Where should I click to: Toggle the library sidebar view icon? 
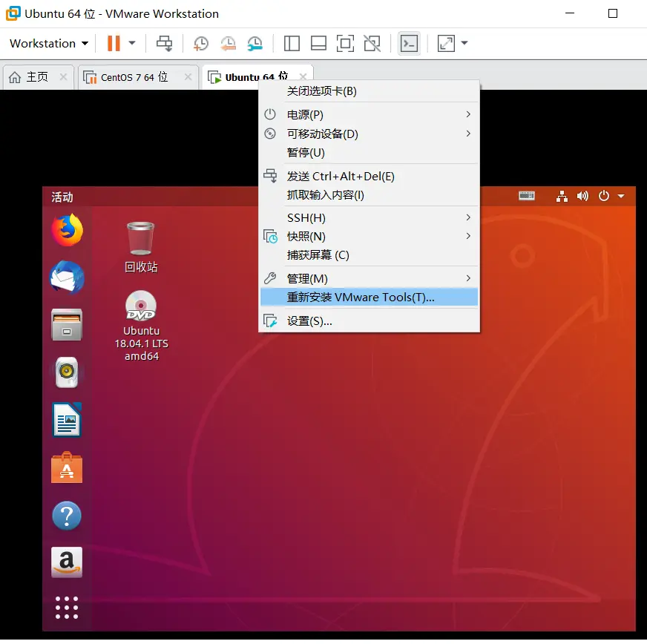coord(292,43)
